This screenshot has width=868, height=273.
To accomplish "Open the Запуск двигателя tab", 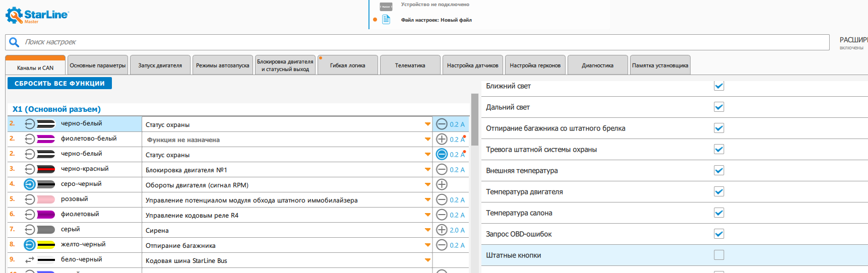I will 160,65.
